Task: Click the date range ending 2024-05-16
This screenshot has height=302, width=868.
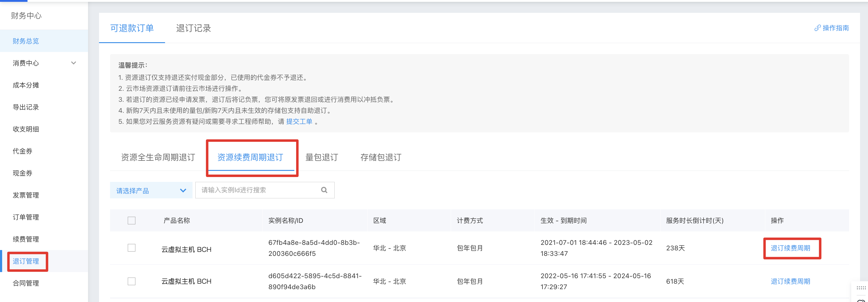Action: click(x=596, y=282)
